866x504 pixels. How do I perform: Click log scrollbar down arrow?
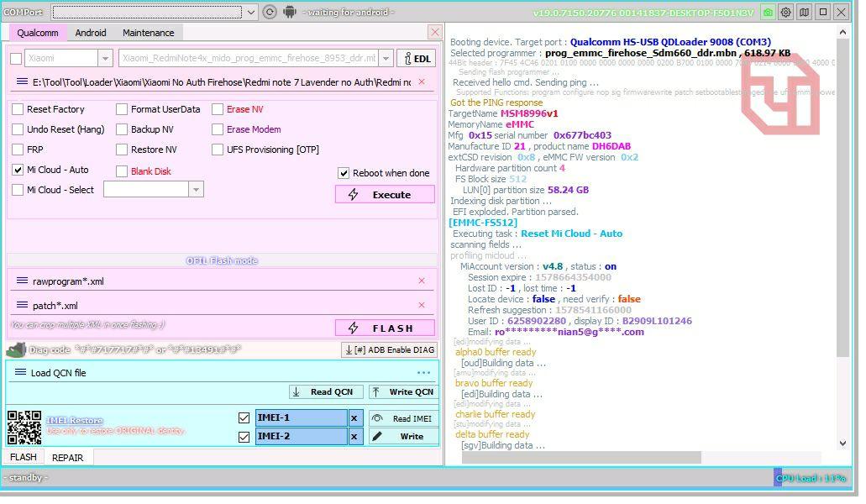tap(842, 444)
